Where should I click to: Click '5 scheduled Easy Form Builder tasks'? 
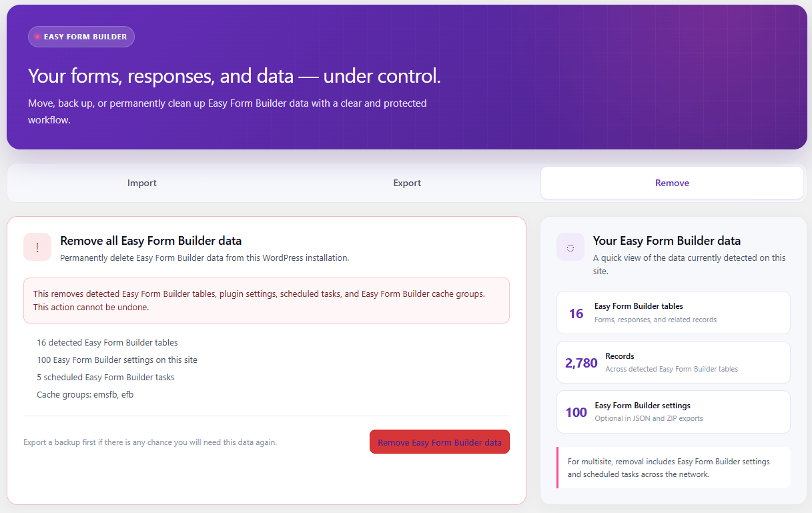click(105, 377)
